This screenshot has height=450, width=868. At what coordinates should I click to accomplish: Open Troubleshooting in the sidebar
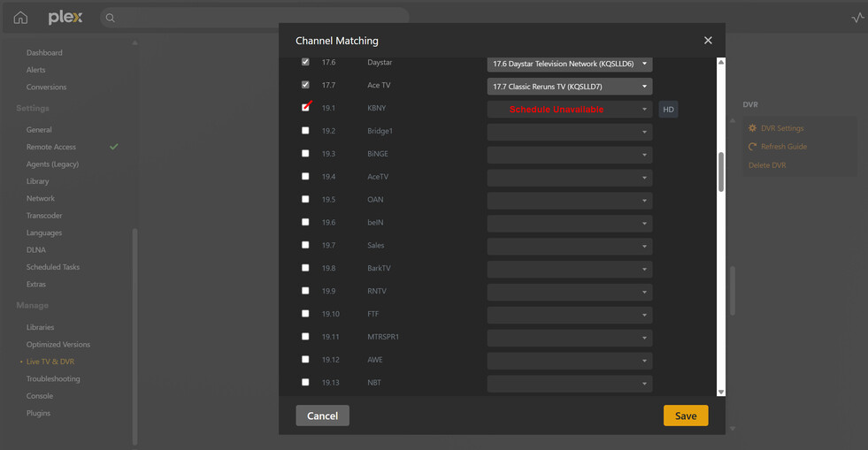[53, 378]
